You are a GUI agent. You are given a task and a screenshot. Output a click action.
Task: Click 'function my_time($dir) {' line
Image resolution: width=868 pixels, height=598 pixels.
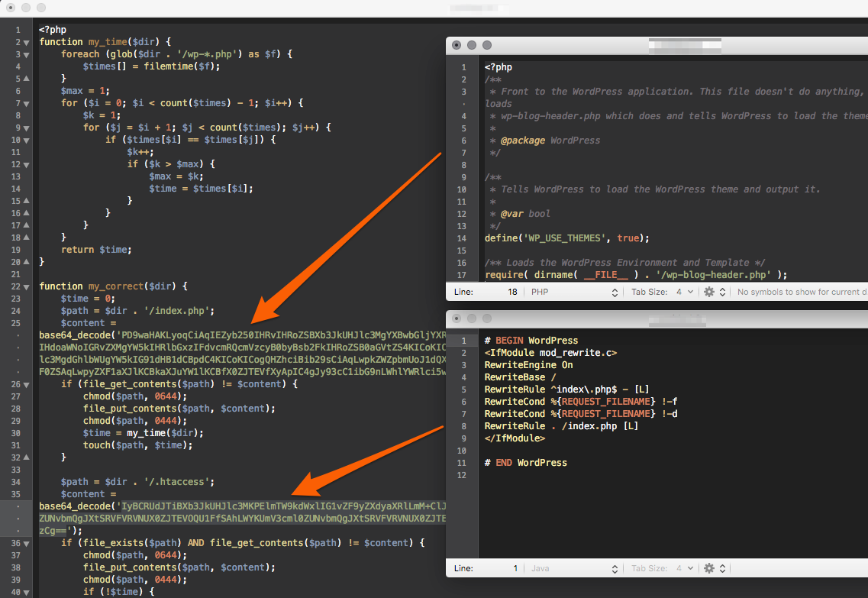[x=105, y=42]
